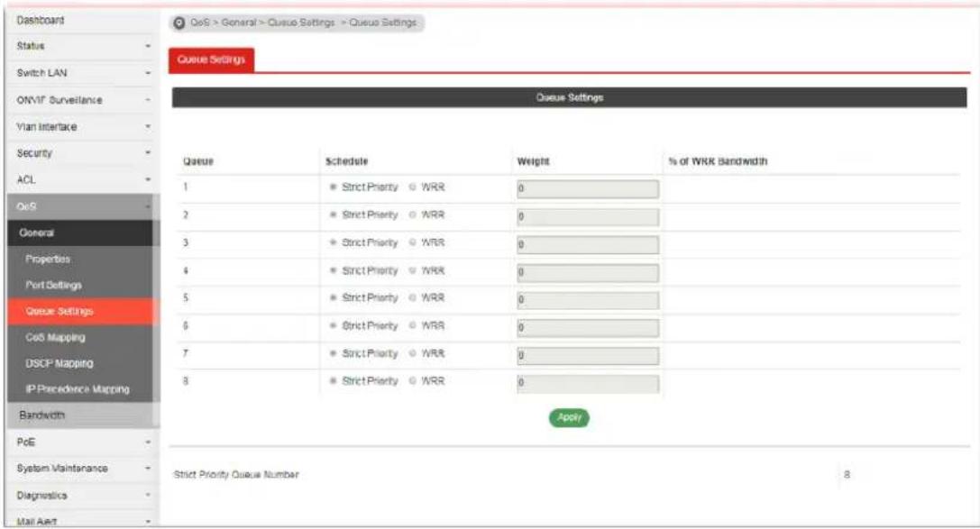Viewport: 980px width, 529px height.
Task: Click the weight field for queue 5
Action: [x=588, y=300]
